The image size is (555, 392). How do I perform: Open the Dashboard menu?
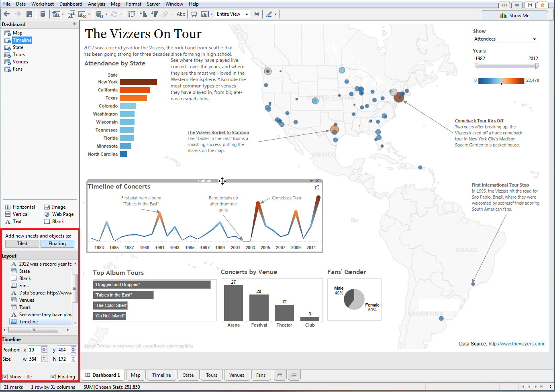tap(71, 4)
